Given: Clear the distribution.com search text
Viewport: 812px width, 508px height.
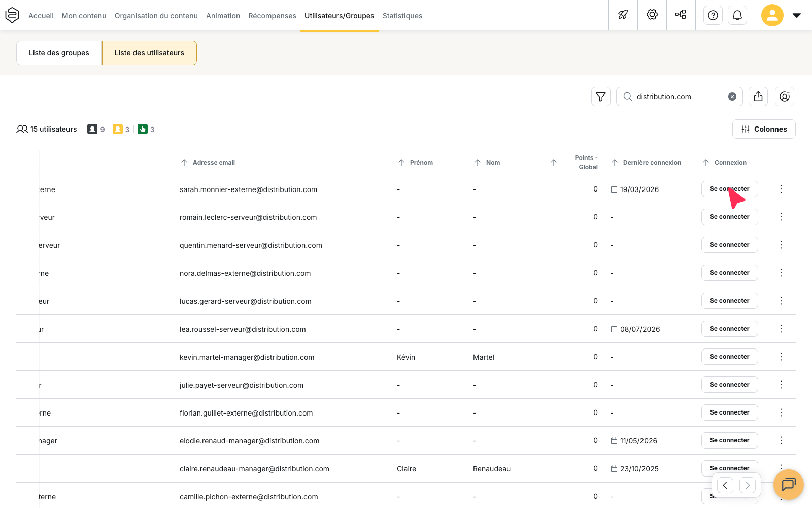Looking at the screenshot, I should coord(732,97).
